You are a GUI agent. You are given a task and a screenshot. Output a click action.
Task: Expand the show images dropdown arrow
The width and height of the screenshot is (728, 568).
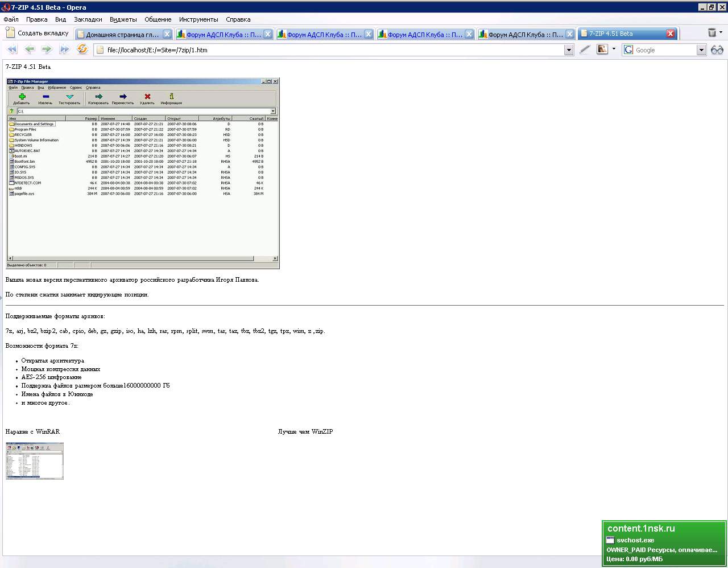(x=614, y=49)
